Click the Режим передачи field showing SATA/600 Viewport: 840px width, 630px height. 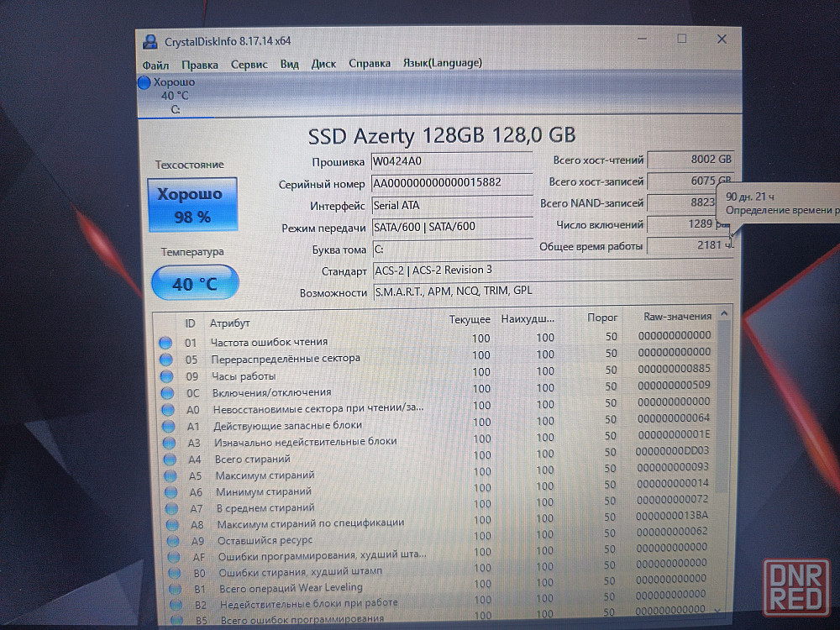coord(452,227)
